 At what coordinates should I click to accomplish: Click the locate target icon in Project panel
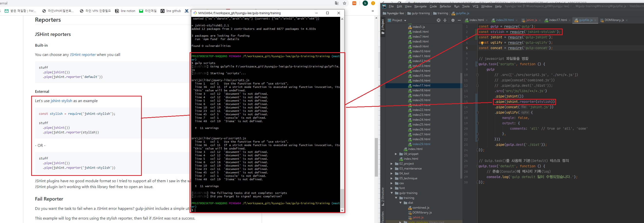[439, 20]
